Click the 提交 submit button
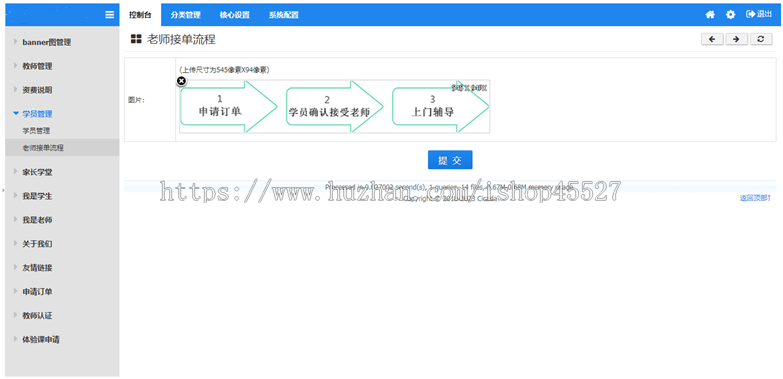 click(x=450, y=160)
